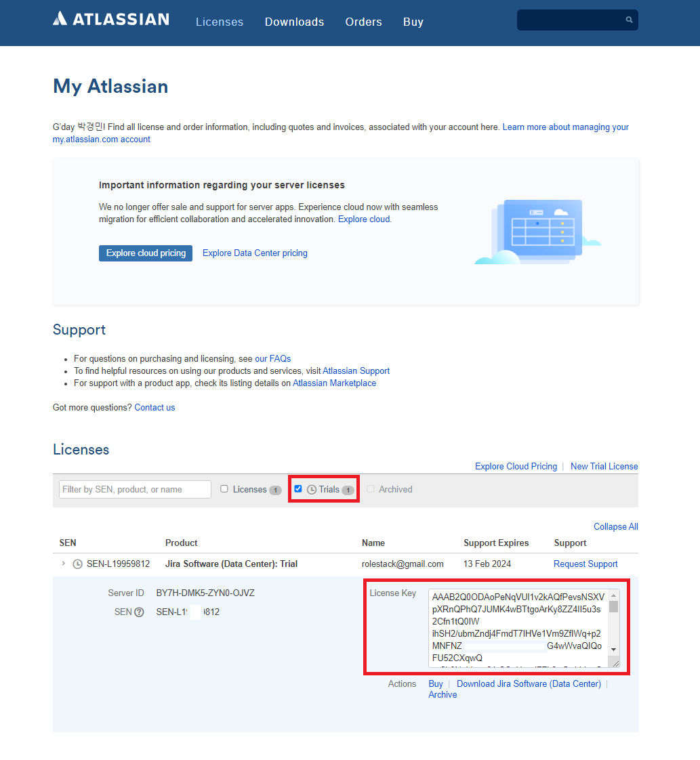Click the Product column header
Viewport: 700px width, 760px height.
point(182,543)
